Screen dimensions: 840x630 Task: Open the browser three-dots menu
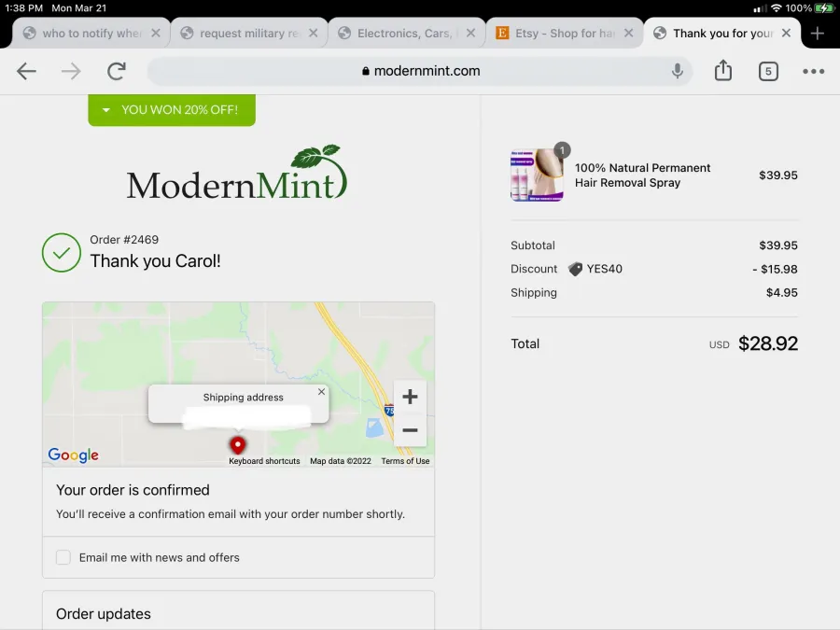[813, 71]
